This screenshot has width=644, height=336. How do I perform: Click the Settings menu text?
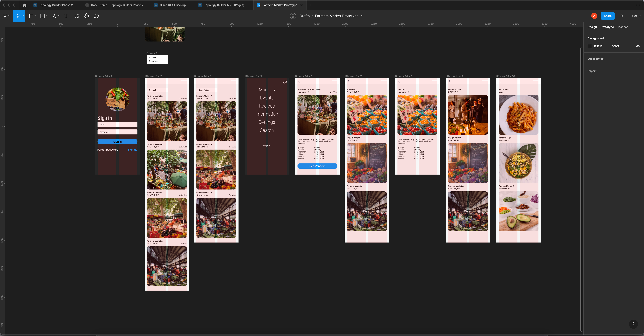tap(267, 122)
